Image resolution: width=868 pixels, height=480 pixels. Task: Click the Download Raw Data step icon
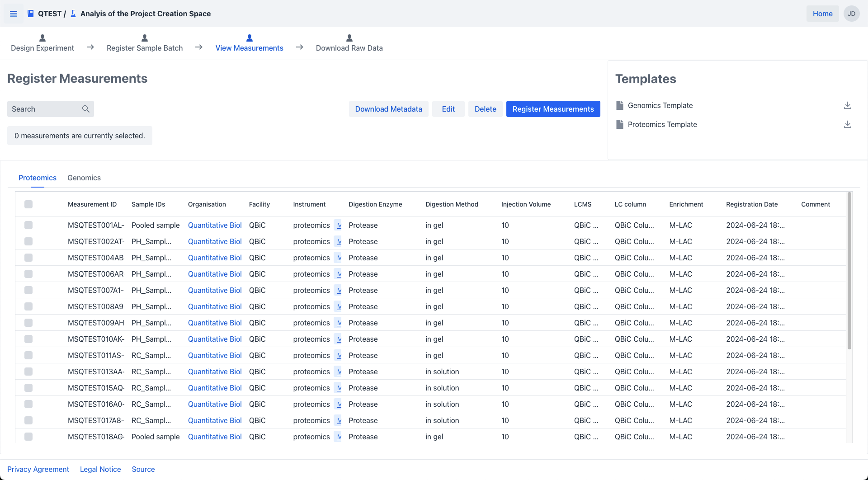point(349,38)
